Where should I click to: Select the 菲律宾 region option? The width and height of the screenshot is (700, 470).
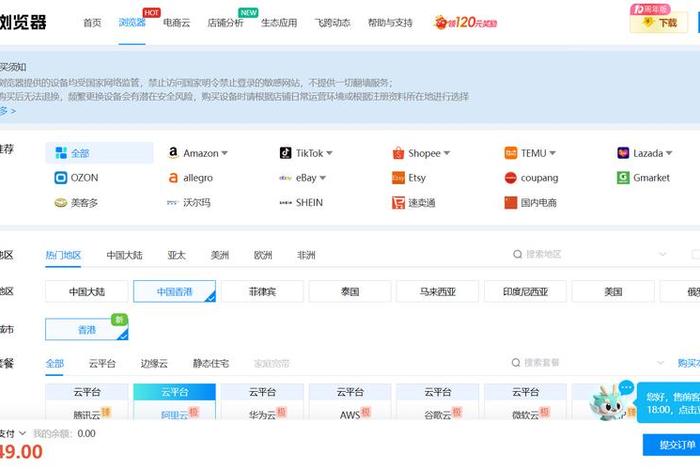(x=262, y=291)
